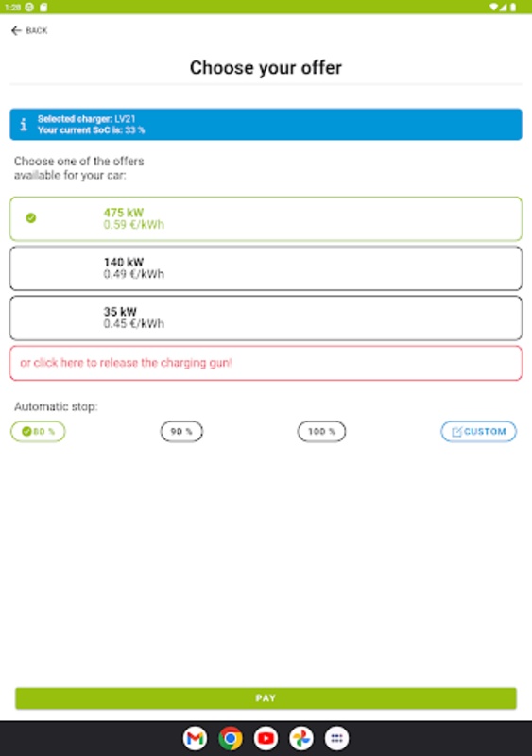This screenshot has height=756, width=532.
Task: Tap the info icon in blue banner
Action: point(24,125)
